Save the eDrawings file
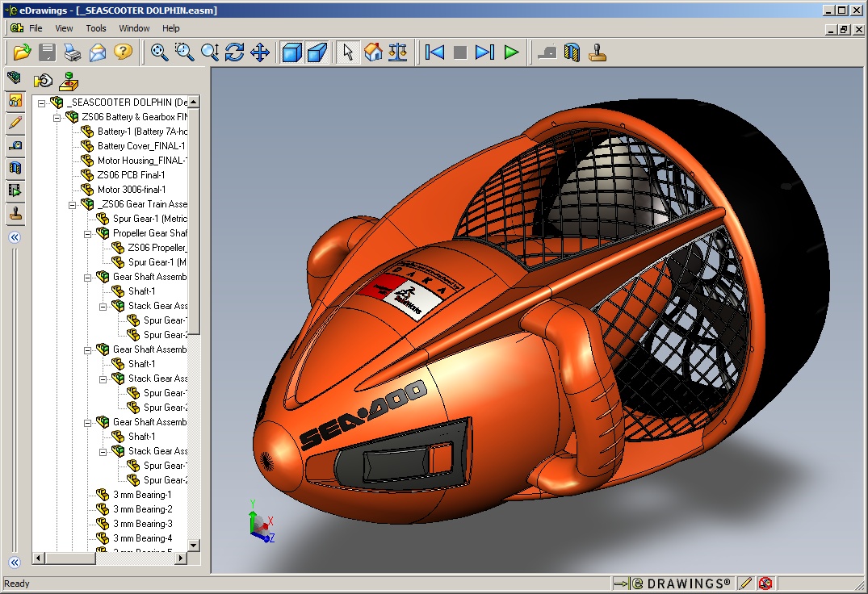 click(x=47, y=52)
